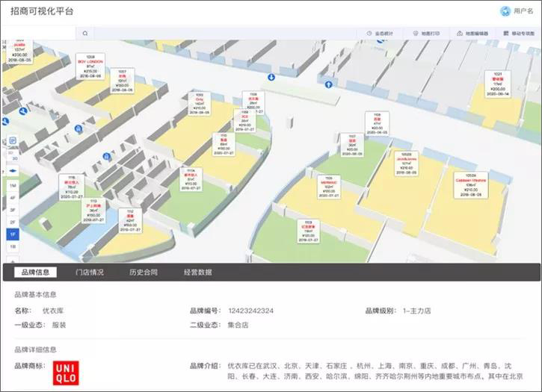Select floor 3F in floor selector

pos(13,210)
